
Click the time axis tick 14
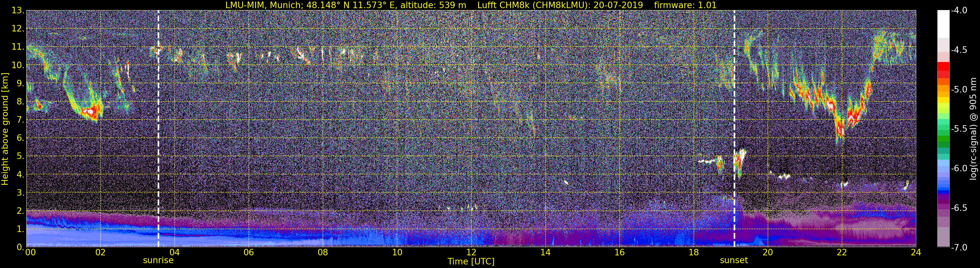click(545, 252)
